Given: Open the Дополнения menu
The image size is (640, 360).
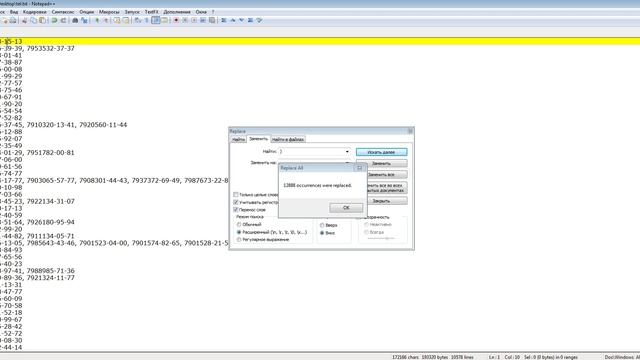Looking at the screenshot, I should [177, 12].
